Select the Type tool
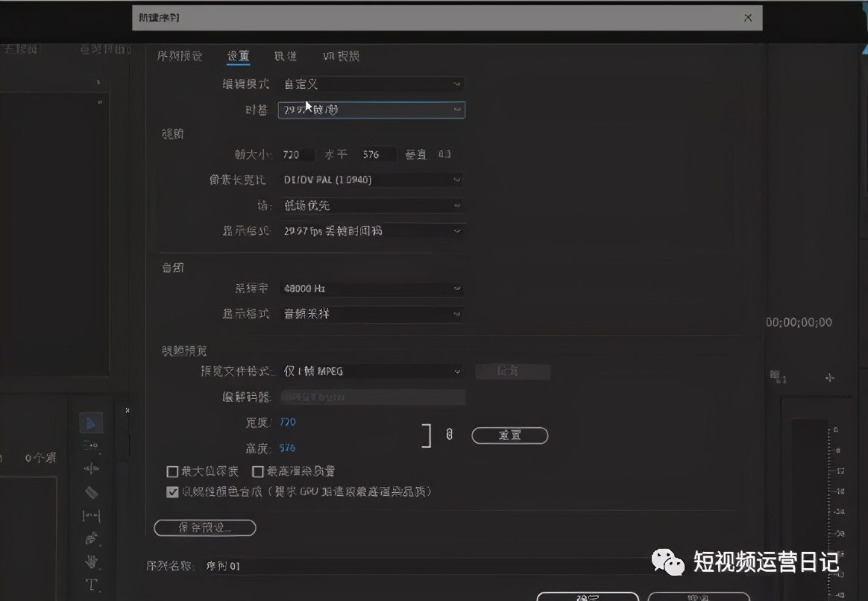This screenshot has height=601, width=868. click(x=92, y=583)
